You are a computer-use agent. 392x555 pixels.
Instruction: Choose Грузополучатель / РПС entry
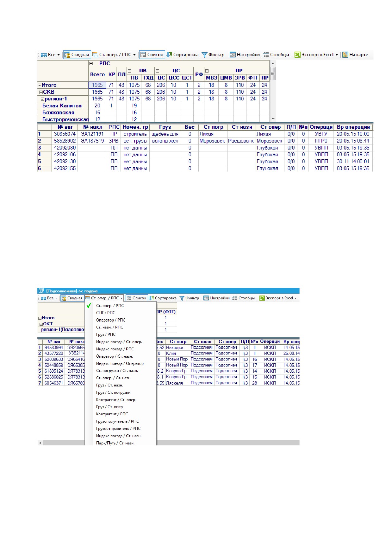[121, 421]
